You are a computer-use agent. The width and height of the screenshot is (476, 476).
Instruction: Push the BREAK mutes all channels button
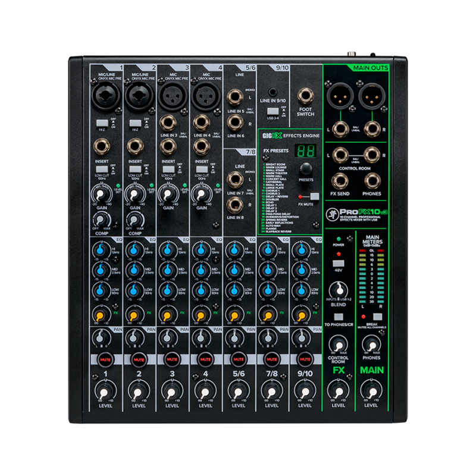377,317
